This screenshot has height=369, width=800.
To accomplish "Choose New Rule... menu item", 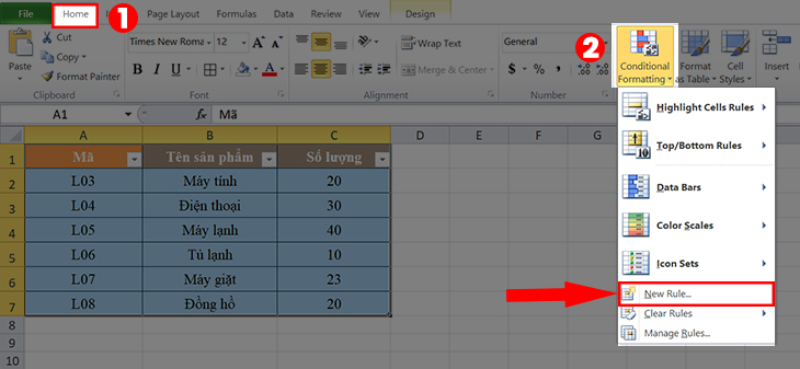I will 696,294.
